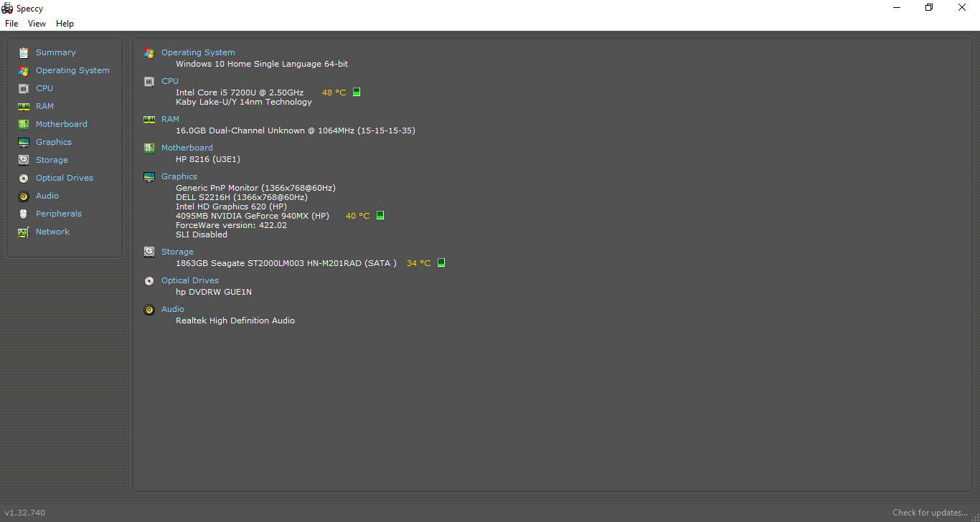Click the Storage drive icon in sidebar
Screen dimensions: 980x522
pyautogui.click(x=24, y=160)
